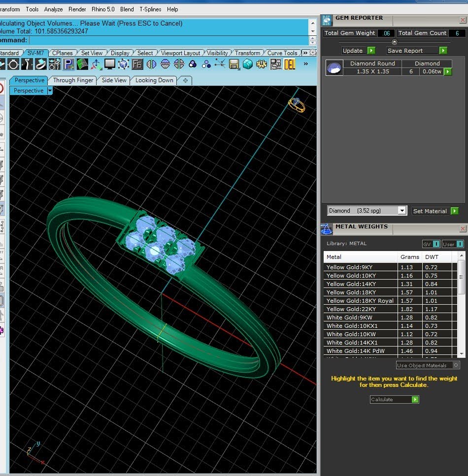Switch to the Side View tab
This screenshot has width=468, height=476.
(114, 80)
